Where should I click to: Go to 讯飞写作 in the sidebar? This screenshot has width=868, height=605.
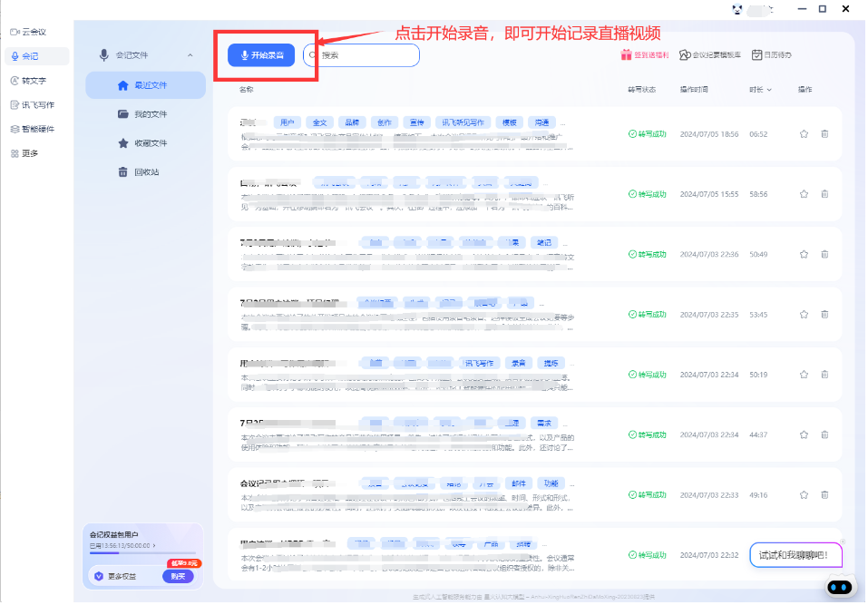click(x=32, y=105)
